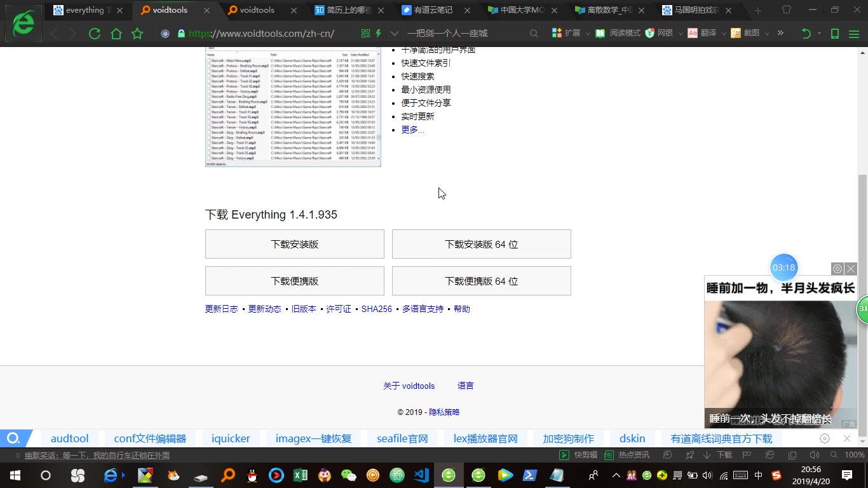Expand the address bar dropdown arrow
The width and height of the screenshot is (868, 488).
(x=395, y=34)
